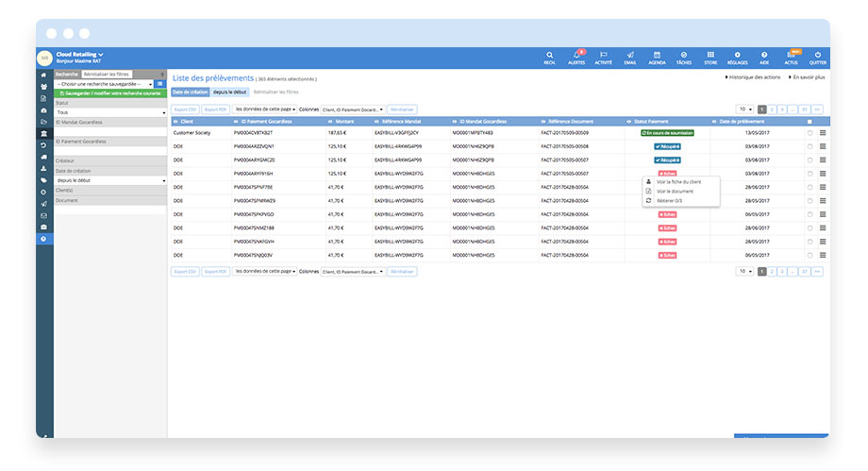Open the top rows-per-page dropdown showing 10
Viewport: 868px width, 471px height.
coord(744,109)
